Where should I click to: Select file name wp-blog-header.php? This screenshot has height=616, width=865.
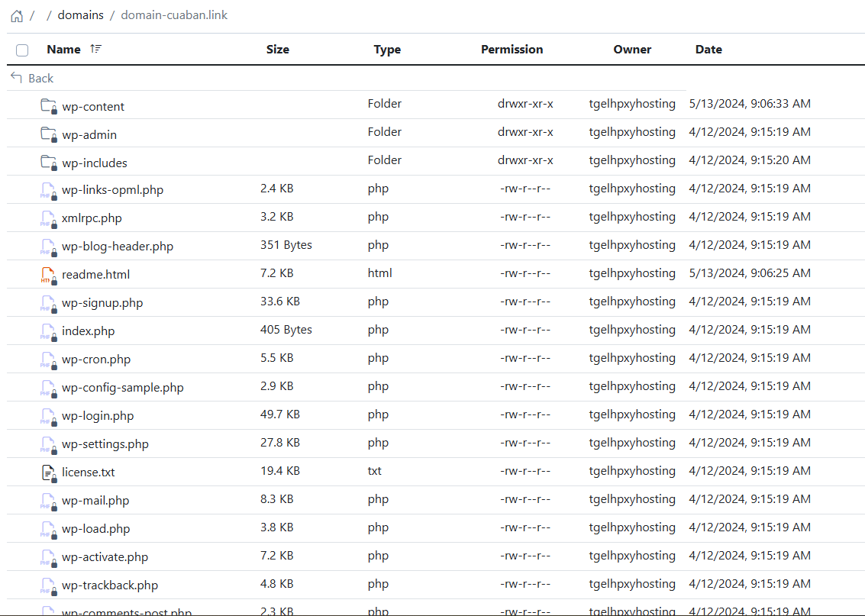click(x=118, y=246)
